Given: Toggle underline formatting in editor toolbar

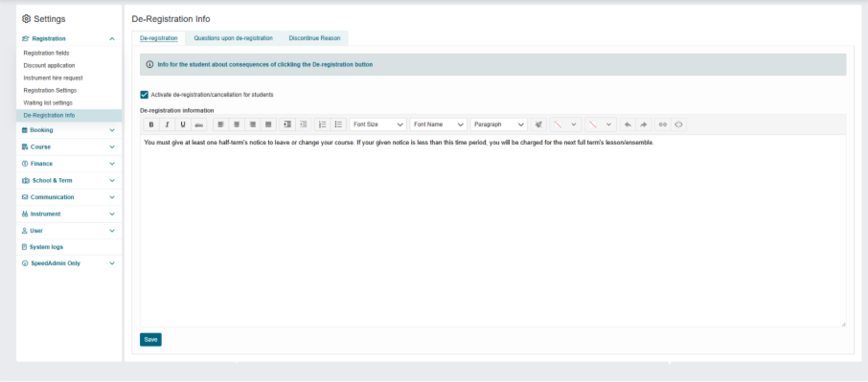Looking at the screenshot, I should tap(183, 124).
